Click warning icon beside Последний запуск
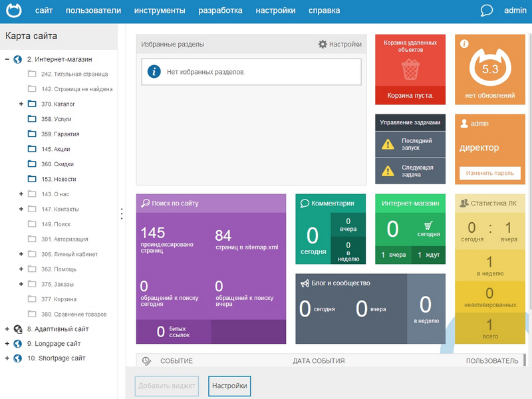The image size is (532, 399). point(388,144)
